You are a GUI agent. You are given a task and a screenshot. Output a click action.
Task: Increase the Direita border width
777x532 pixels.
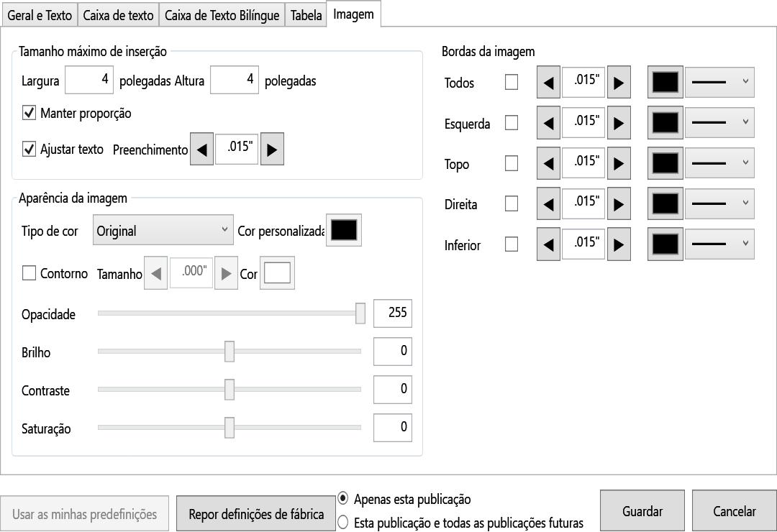(619, 203)
